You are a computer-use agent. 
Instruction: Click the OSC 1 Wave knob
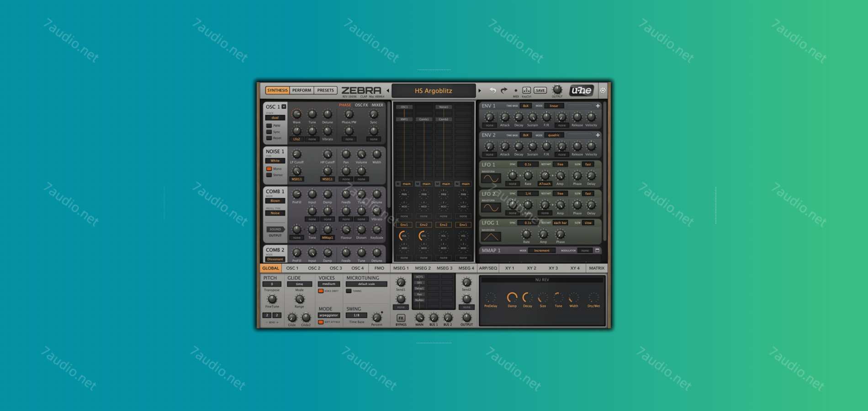pyautogui.click(x=296, y=114)
